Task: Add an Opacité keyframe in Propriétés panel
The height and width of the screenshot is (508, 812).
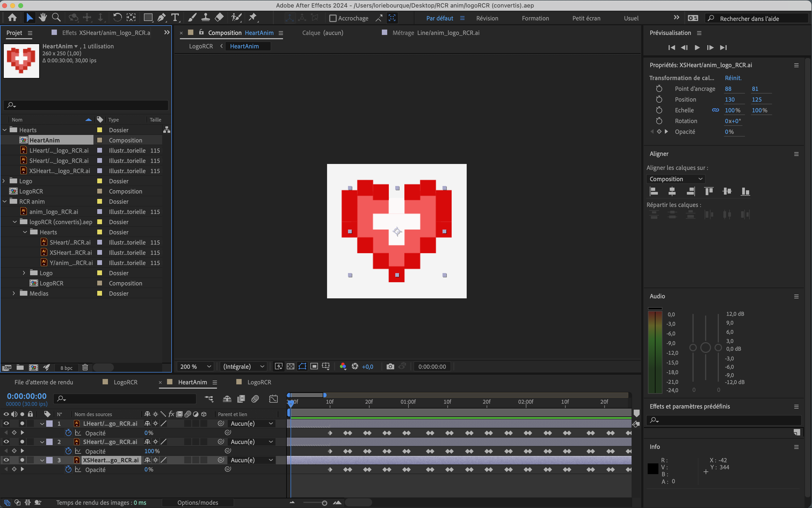Action: click(659, 132)
